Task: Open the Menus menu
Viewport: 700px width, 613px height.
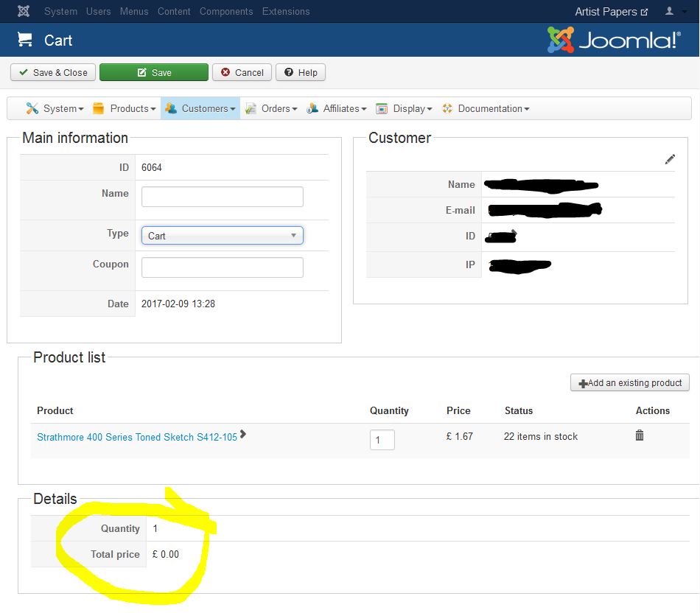Action: point(134,11)
